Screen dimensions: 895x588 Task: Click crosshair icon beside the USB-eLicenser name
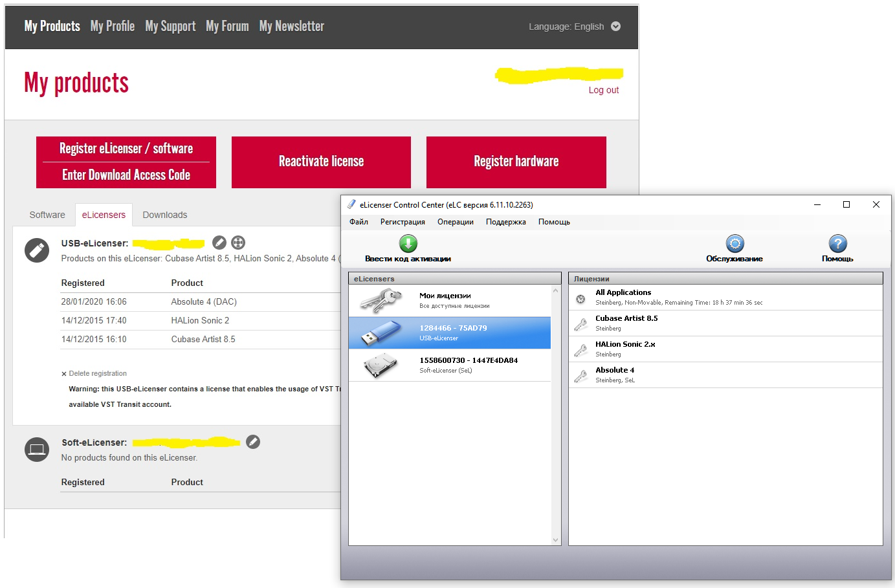238,243
